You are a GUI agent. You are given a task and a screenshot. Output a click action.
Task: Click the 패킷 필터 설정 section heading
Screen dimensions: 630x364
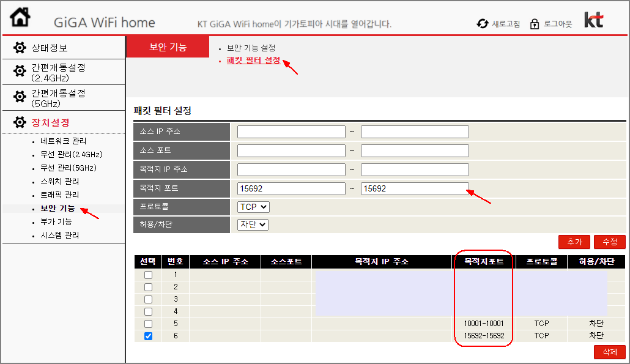pyautogui.click(x=162, y=111)
